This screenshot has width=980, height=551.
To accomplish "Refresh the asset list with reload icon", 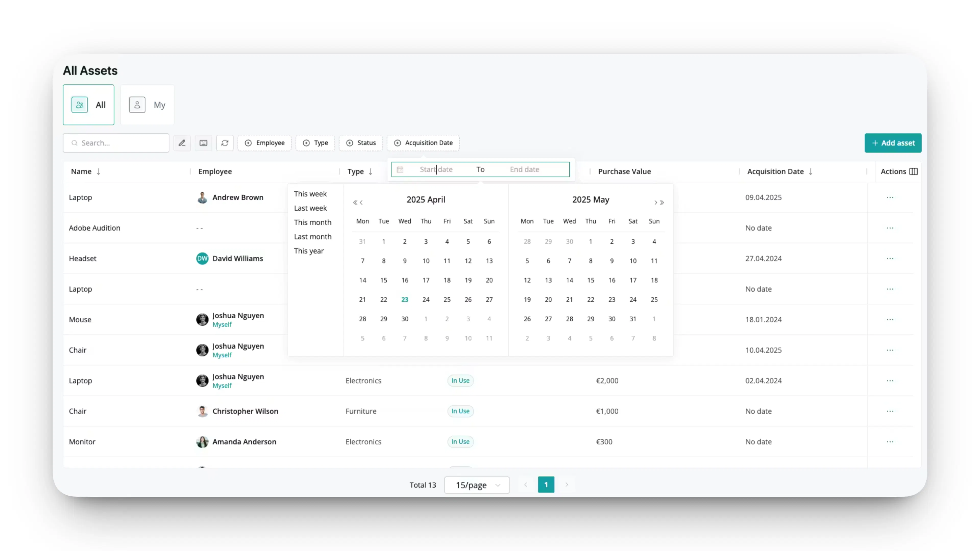I will pos(225,143).
